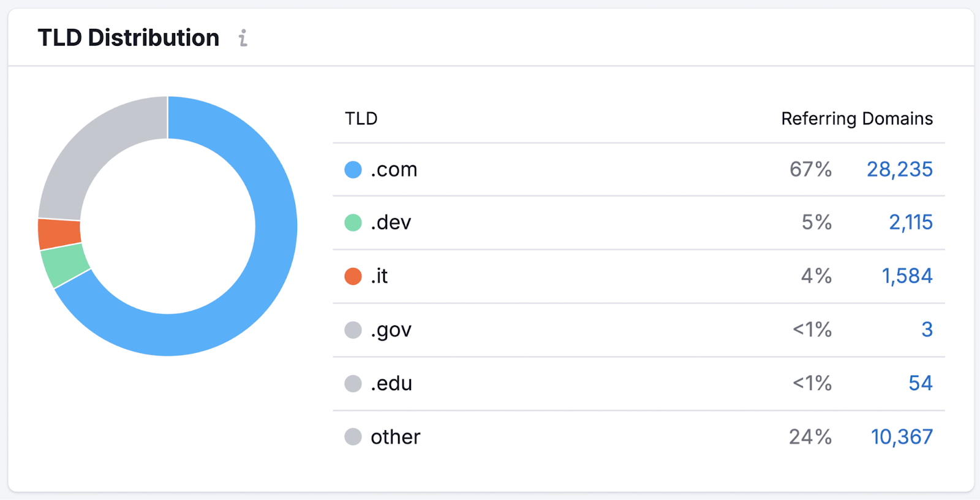Click the 2,115 referring domains for .dev
The image size is (980, 500).
coord(911,222)
